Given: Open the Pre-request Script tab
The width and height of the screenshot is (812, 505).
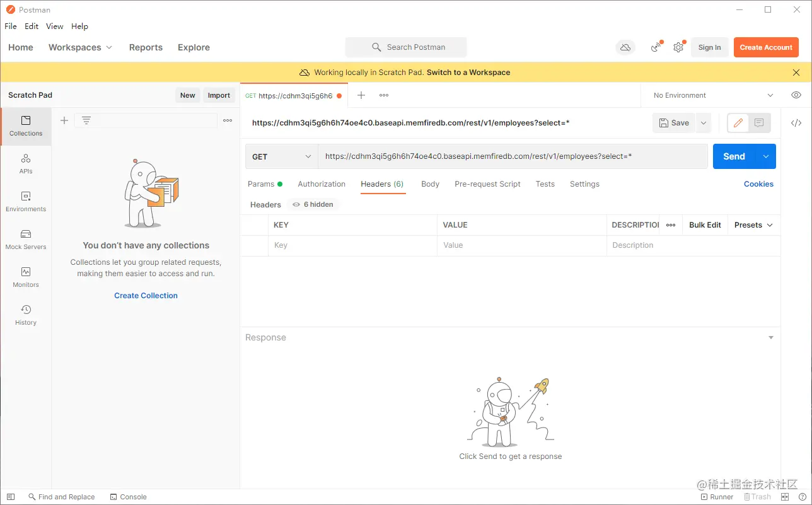Looking at the screenshot, I should click(487, 184).
